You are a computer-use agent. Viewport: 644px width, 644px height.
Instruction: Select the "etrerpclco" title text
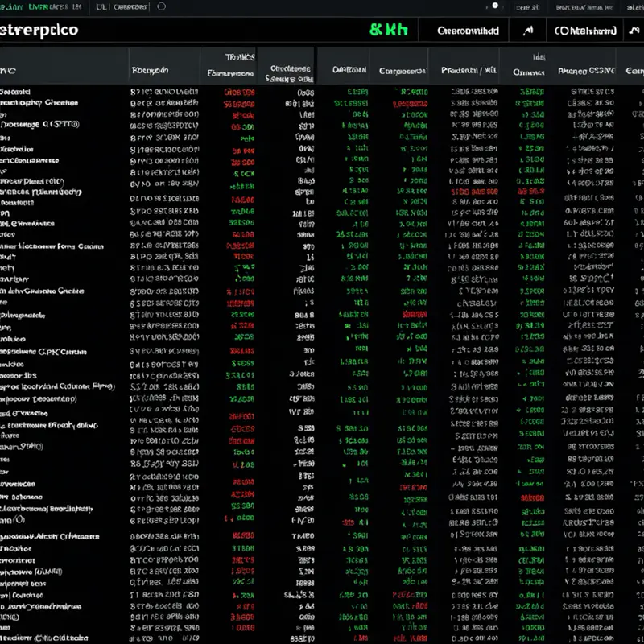click(39, 31)
